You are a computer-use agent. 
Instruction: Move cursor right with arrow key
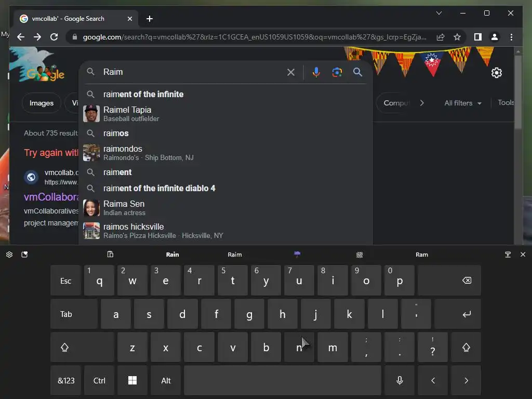click(466, 380)
